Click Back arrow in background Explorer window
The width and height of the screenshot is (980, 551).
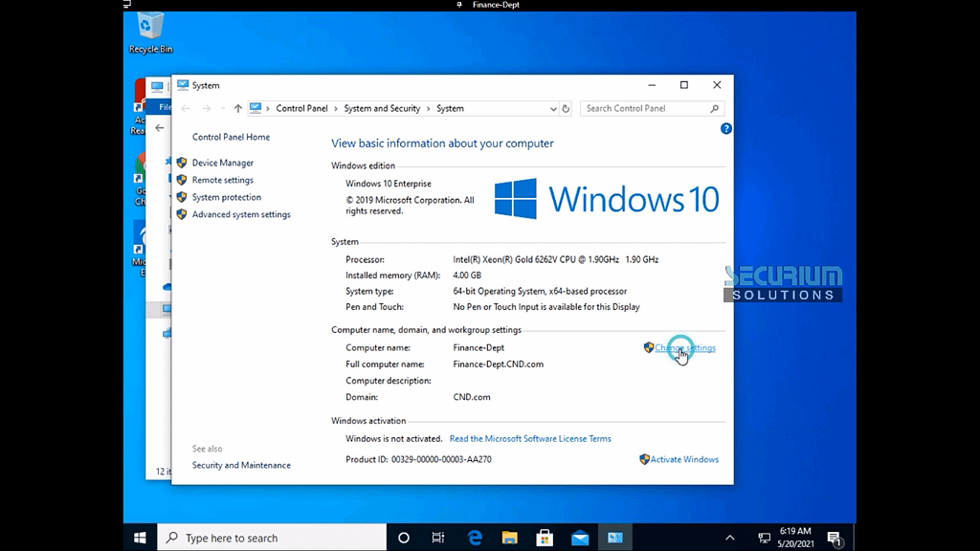click(160, 128)
